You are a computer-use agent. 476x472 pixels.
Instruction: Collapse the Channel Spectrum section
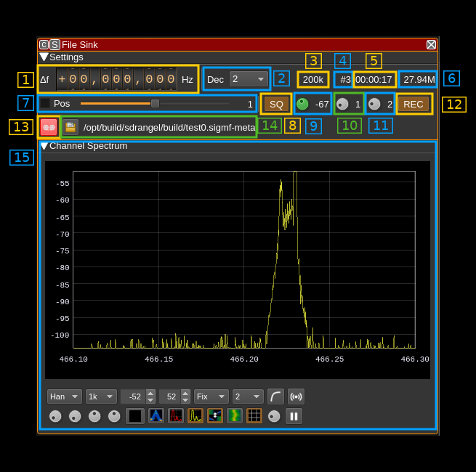click(44, 146)
